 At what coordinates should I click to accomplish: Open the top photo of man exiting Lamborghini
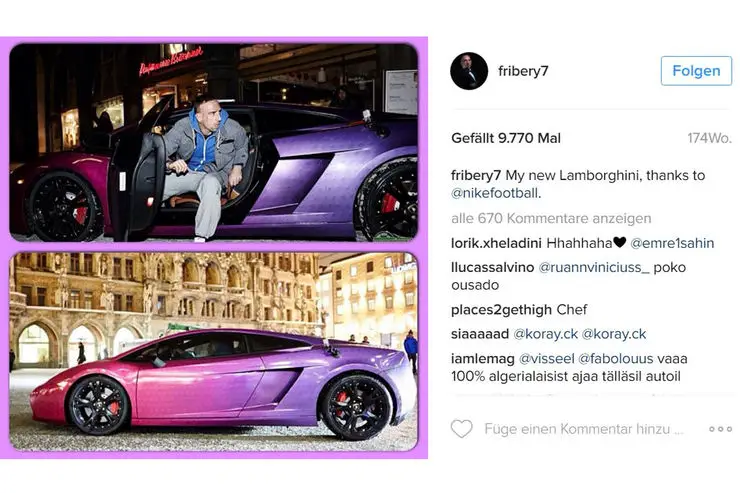(x=213, y=142)
